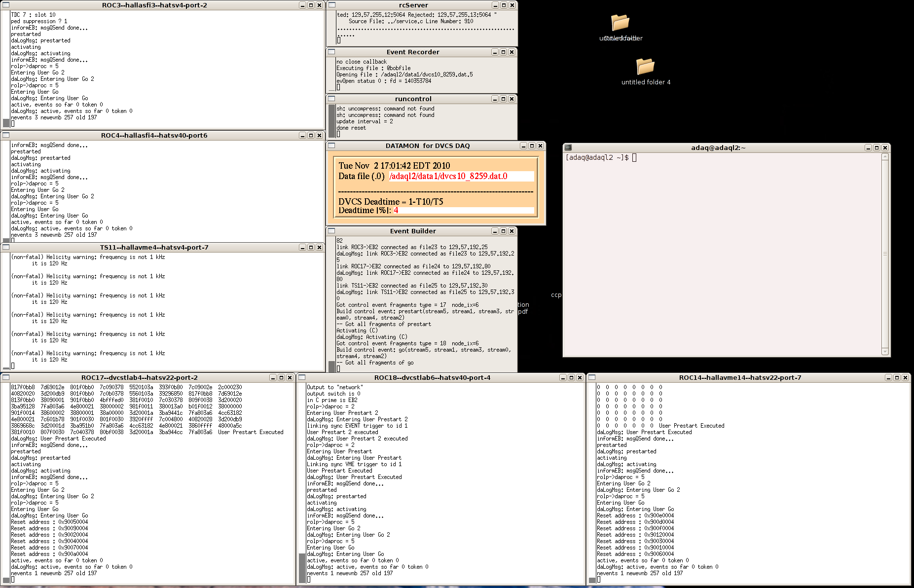
Task: Open window menu of runcontrol window
Action: tap(332, 99)
